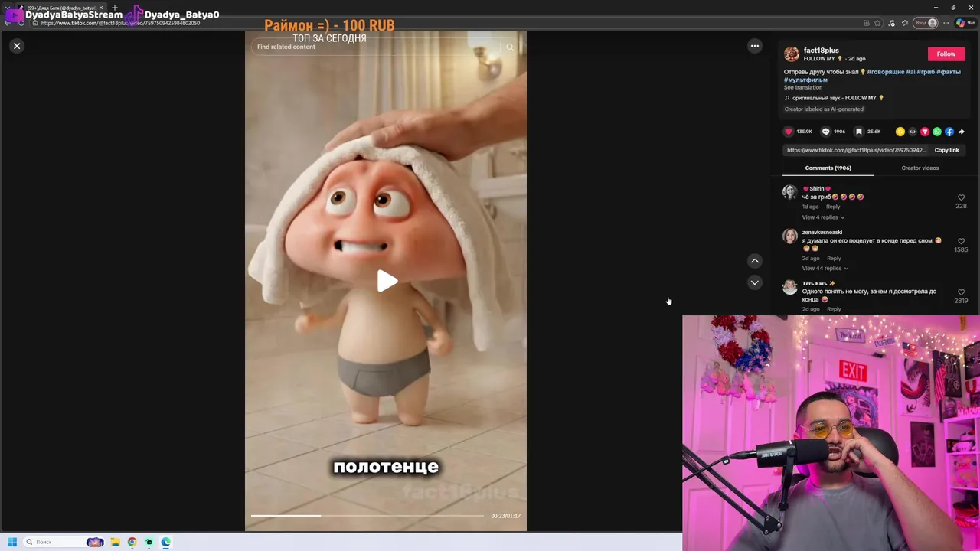The height and width of the screenshot is (551, 980).
Task: Open Chrome from the taskbar
Action: pos(132,542)
